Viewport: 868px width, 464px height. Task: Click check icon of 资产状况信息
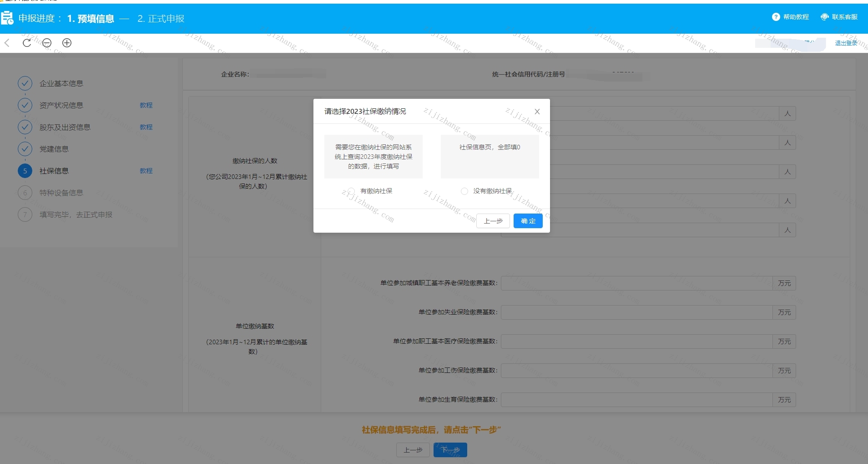25,105
